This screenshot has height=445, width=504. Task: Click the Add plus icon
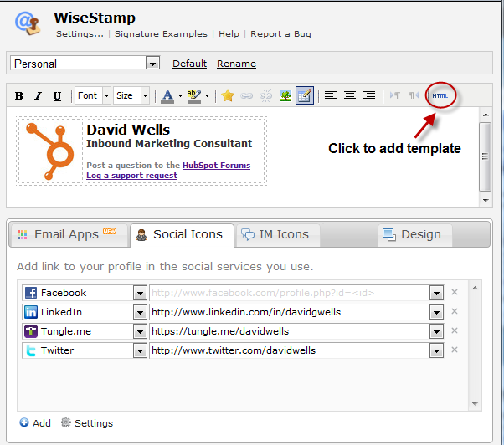coord(24,422)
